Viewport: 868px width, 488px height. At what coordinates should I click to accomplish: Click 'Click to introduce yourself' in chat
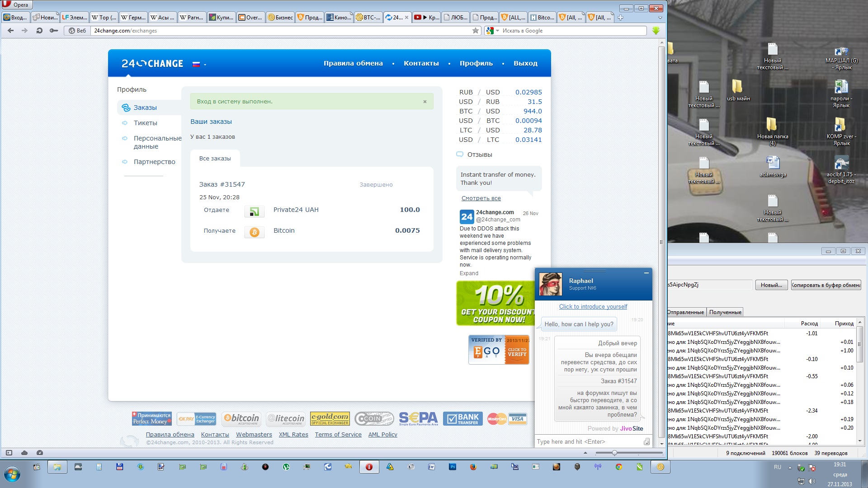click(593, 307)
